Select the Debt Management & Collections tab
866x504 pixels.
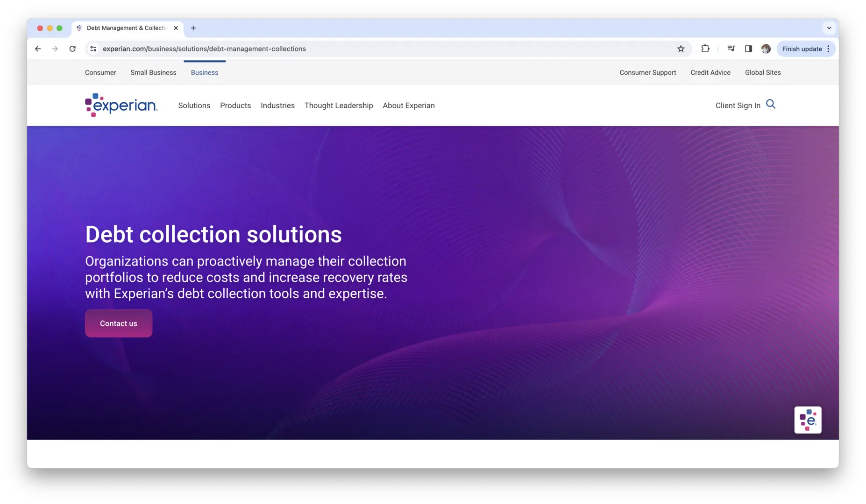(127, 28)
